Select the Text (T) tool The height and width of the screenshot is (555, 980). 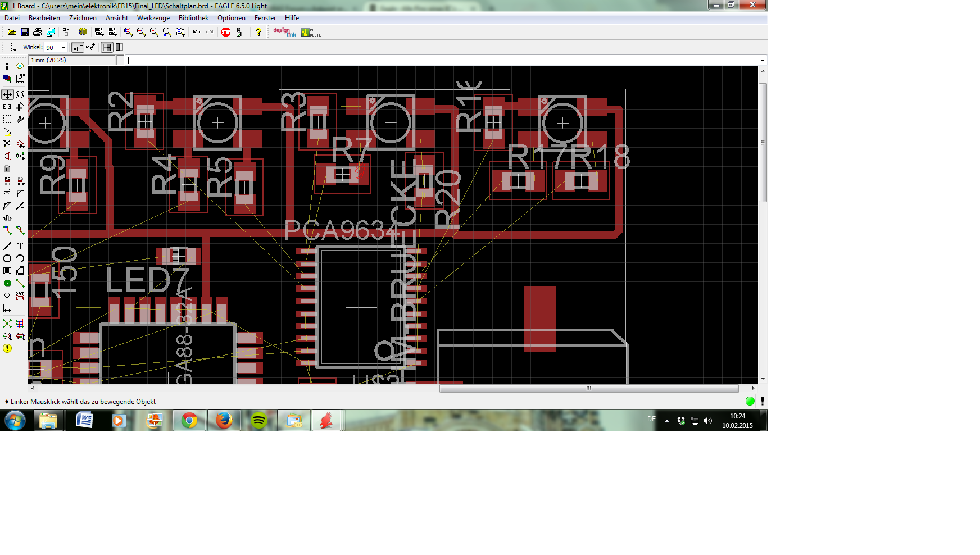(20, 246)
